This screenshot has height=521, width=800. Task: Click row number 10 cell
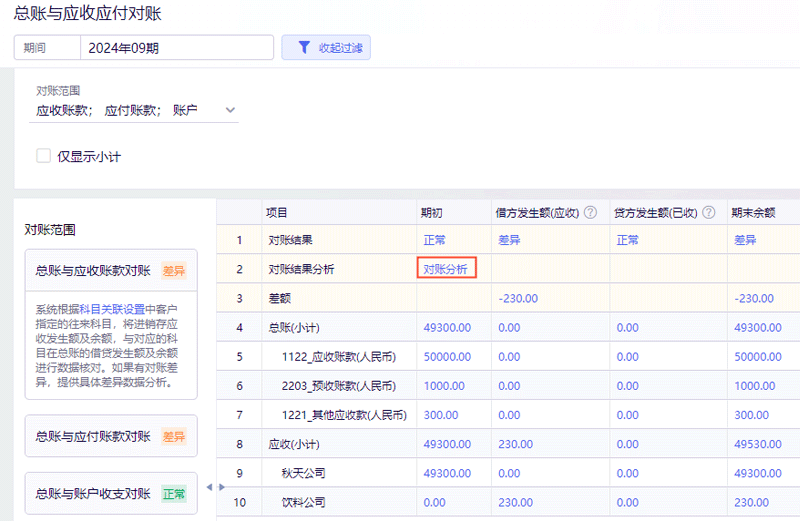click(239, 502)
